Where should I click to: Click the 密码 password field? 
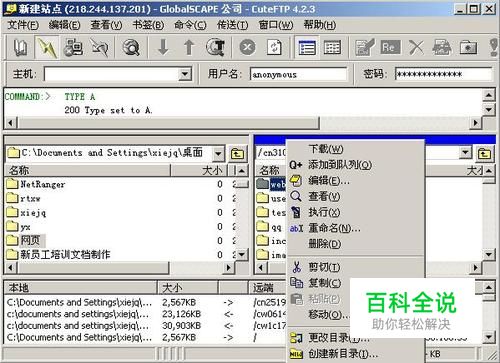click(x=443, y=74)
